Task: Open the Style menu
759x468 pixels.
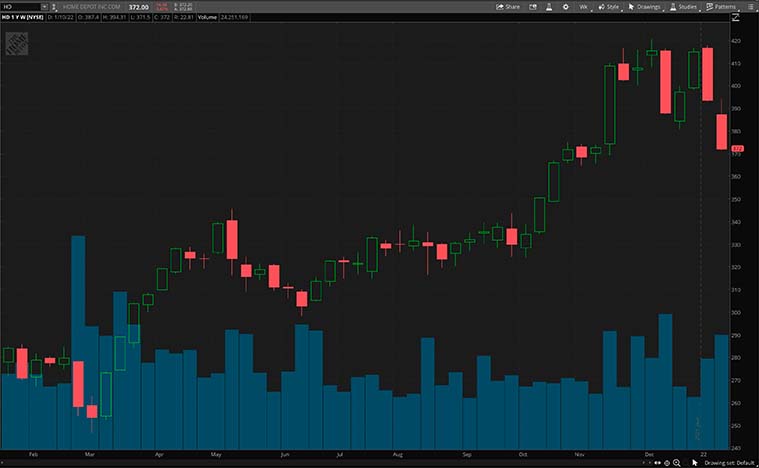Action: tap(612, 6)
